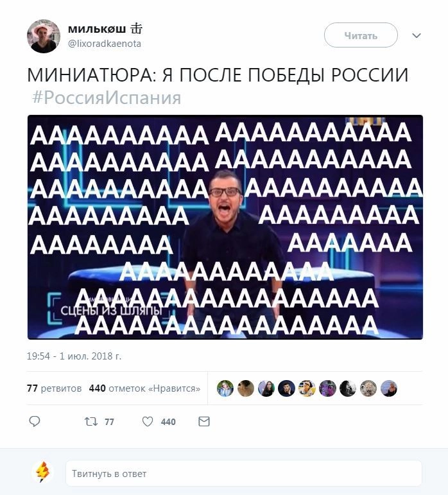
Task: Expand the tweet options chevron
Action: [x=417, y=35]
